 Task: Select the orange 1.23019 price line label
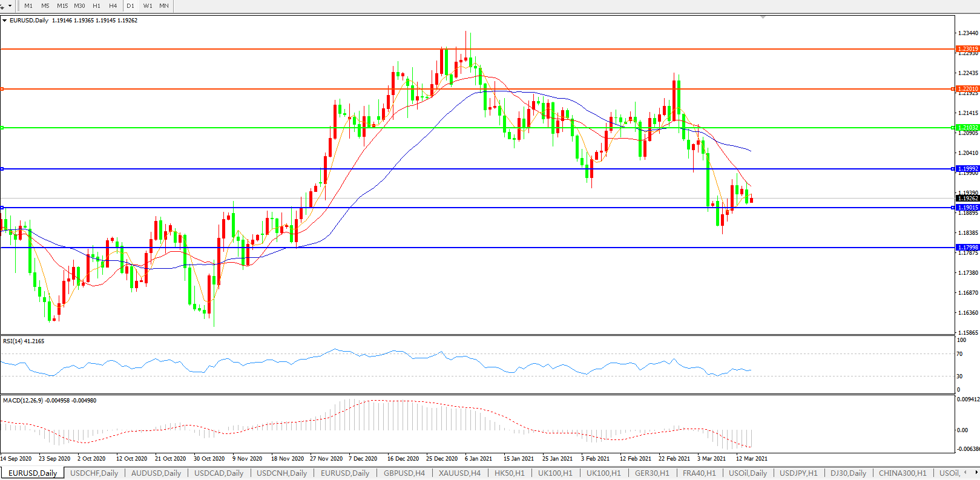click(967, 49)
